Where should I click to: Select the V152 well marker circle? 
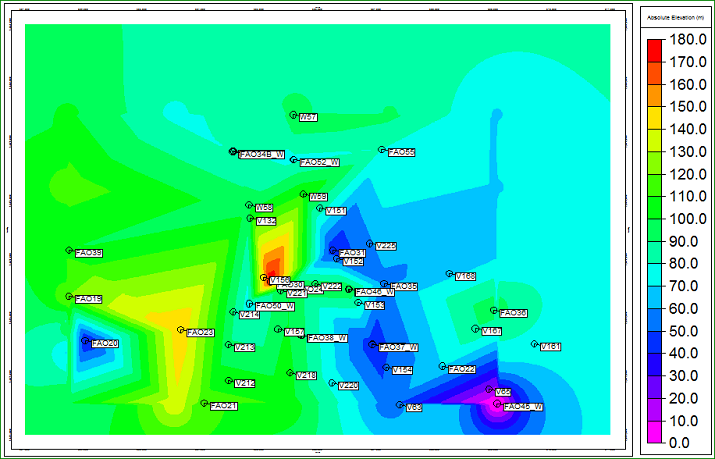tap(337, 259)
